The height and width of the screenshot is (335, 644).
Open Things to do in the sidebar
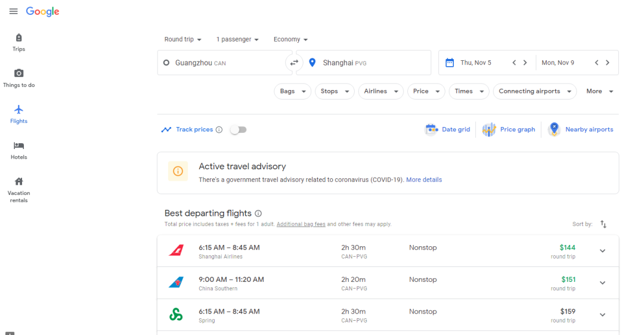click(x=19, y=79)
